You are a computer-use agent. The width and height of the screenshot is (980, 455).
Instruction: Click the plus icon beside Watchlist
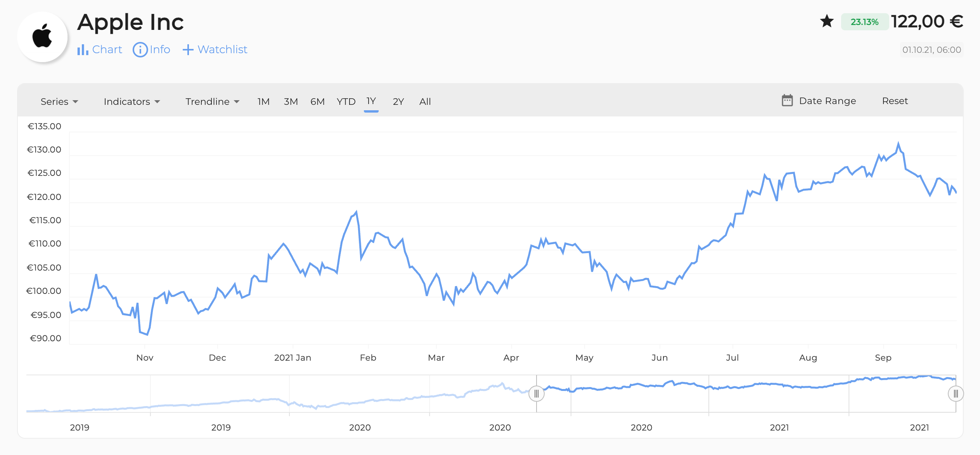(x=188, y=50)
